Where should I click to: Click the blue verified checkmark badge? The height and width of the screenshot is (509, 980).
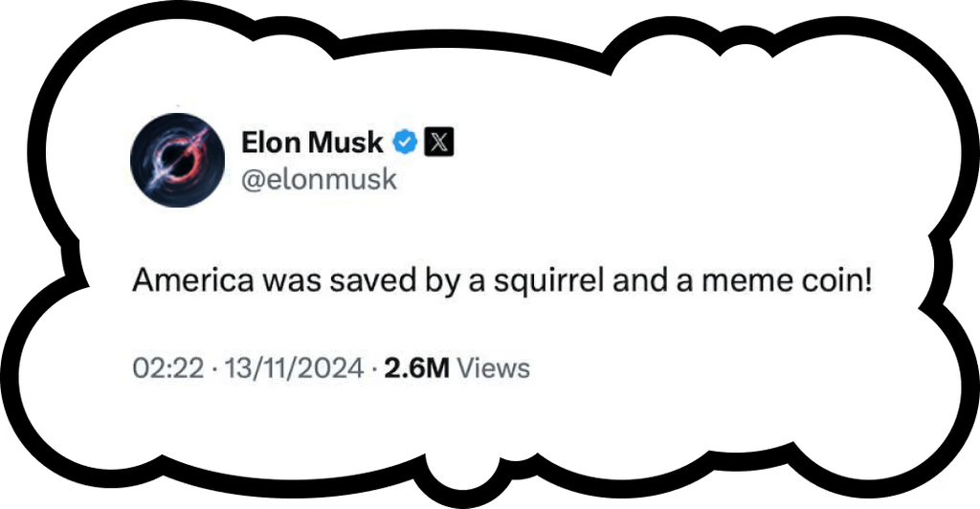(x=405, y=144)
